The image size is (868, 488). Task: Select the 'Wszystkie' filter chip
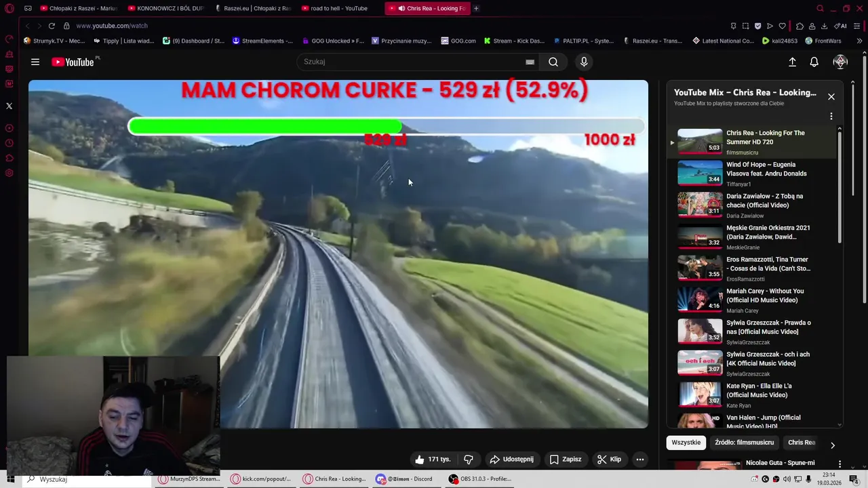pos(686,443)
